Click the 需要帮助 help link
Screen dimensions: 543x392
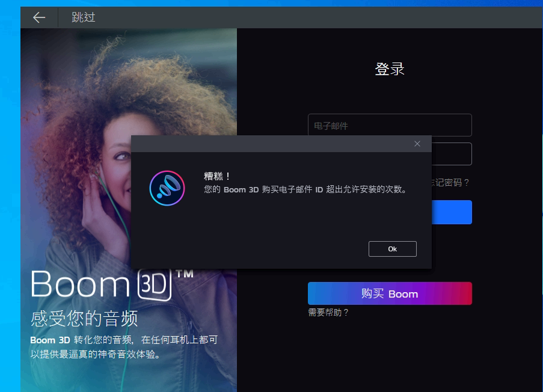[x=327, y=312]
